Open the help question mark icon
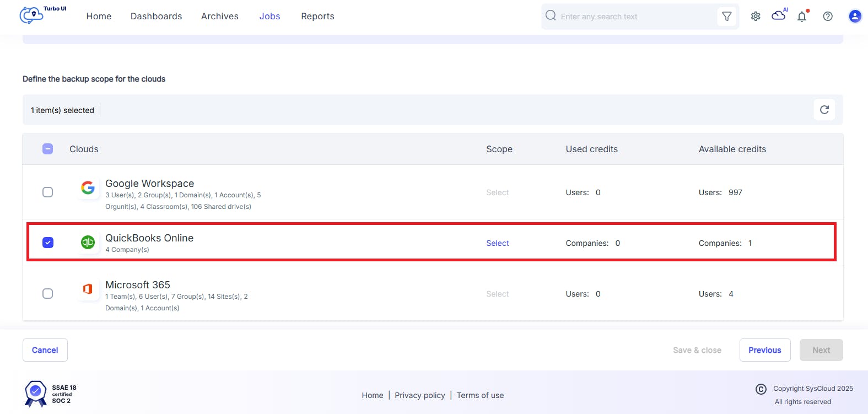Screen dimensions: 868x414 tap(828, 17)
